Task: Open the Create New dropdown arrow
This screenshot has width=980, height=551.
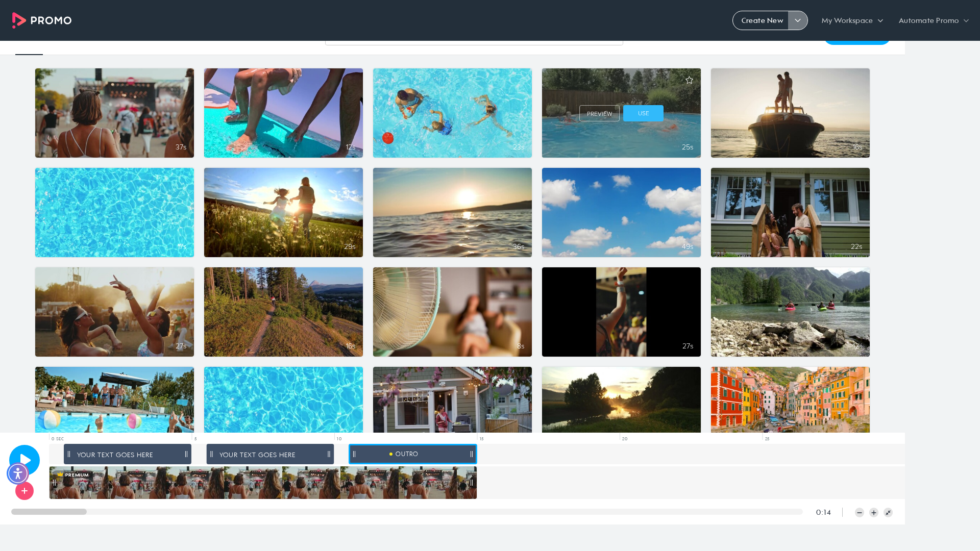Action: click(798, 20)
